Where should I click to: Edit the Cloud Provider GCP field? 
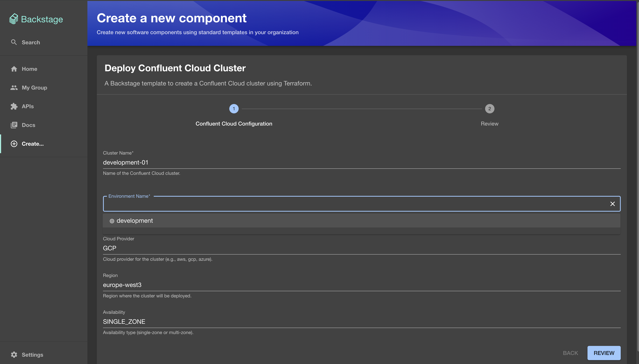(x=361, y=248)
